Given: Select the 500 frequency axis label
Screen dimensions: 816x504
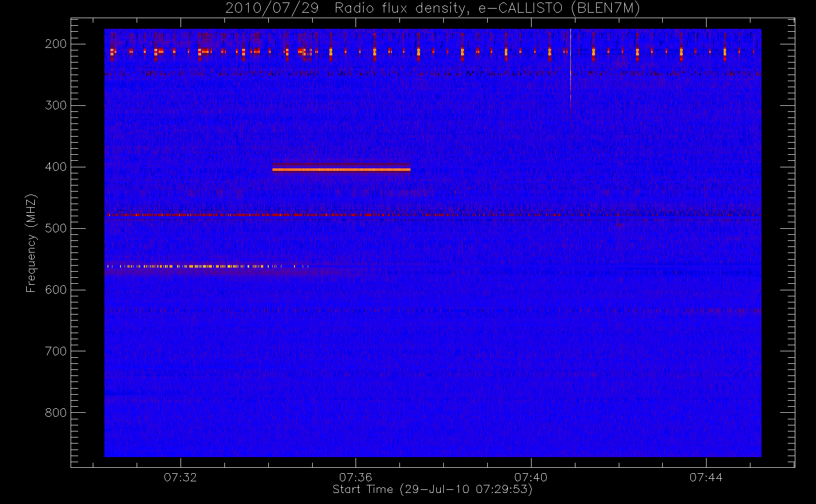Looking at the screenshot, I should 56,228.
